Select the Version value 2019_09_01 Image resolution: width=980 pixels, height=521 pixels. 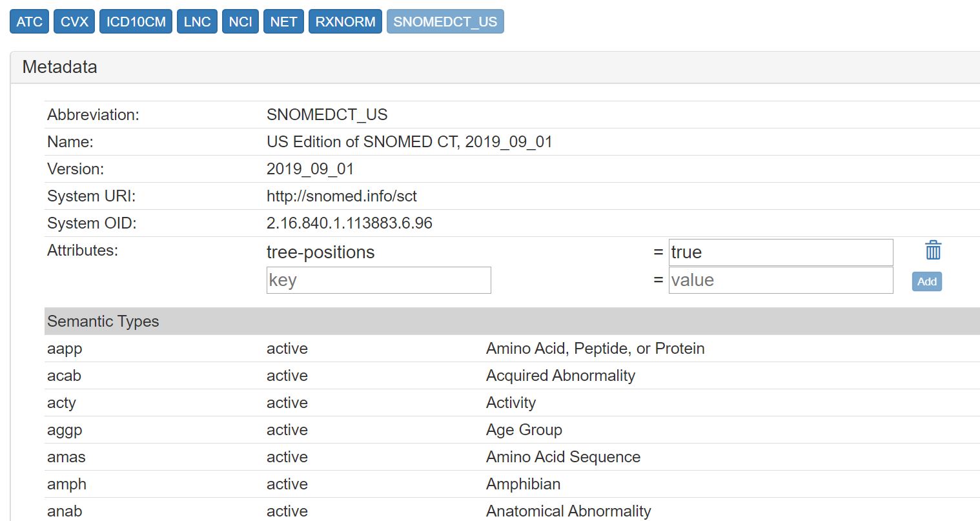tap(310, 169)
